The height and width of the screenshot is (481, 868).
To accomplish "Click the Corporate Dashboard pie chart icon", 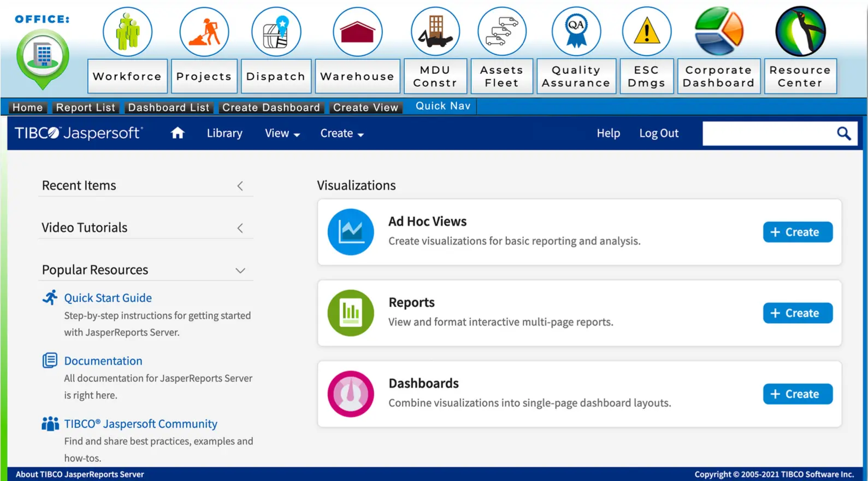I will (x=718, y=32).
